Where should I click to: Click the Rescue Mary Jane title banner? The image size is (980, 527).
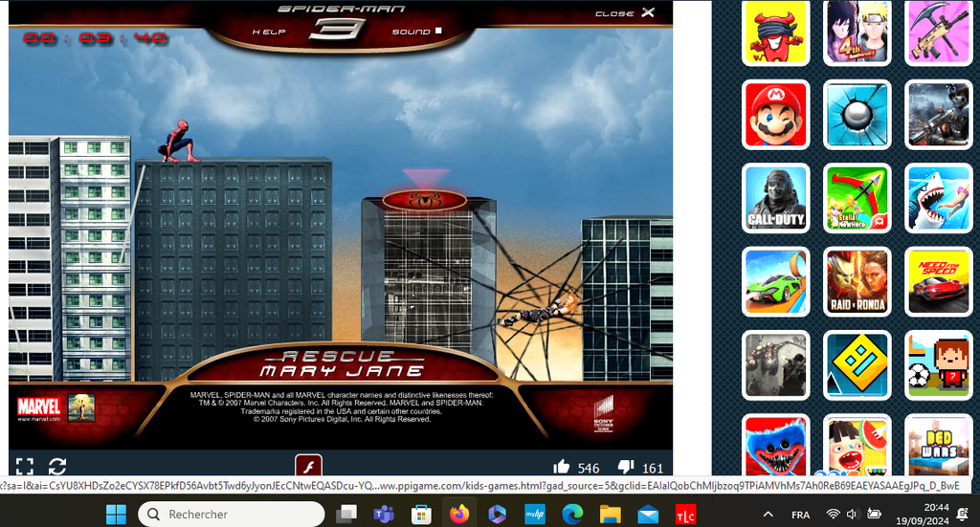[x=342, y=364]
